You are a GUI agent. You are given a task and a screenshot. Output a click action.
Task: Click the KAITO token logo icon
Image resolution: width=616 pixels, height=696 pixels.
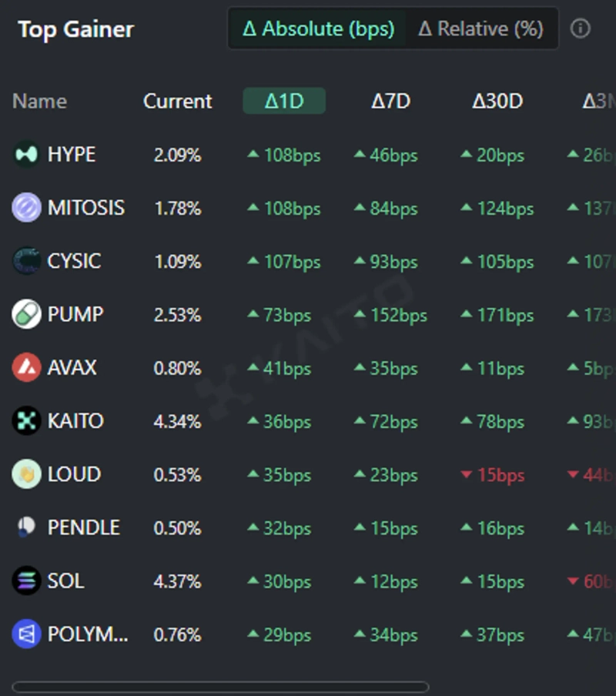[x=26, y=420]
